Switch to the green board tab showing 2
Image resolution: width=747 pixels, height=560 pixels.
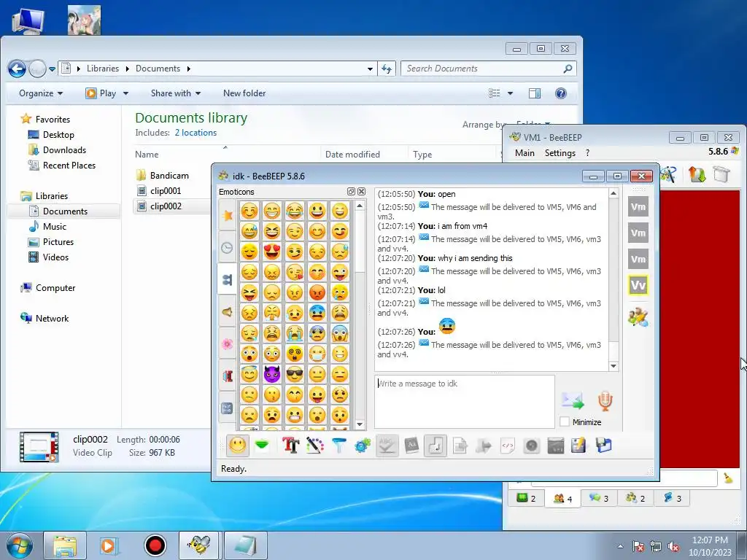click(526, 499)
